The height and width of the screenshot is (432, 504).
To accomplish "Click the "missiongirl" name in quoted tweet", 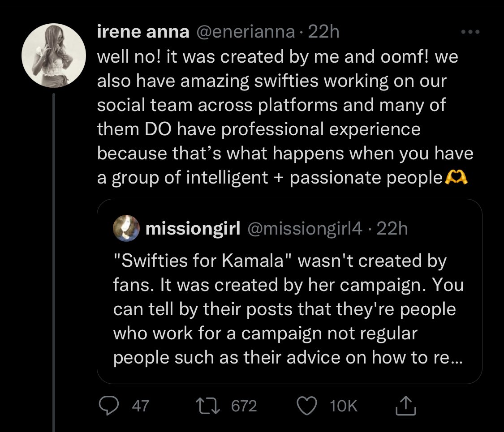I will point(193,229).
